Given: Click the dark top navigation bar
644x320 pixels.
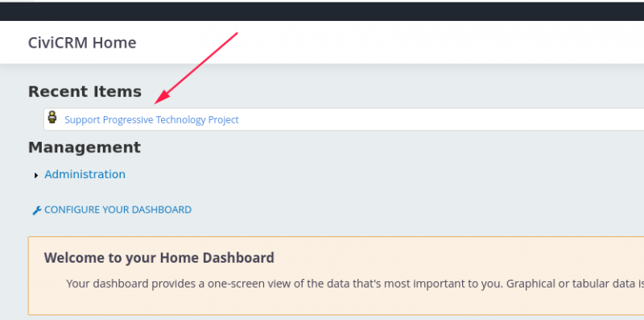Looking at the screenshot, I should (322, 11).
